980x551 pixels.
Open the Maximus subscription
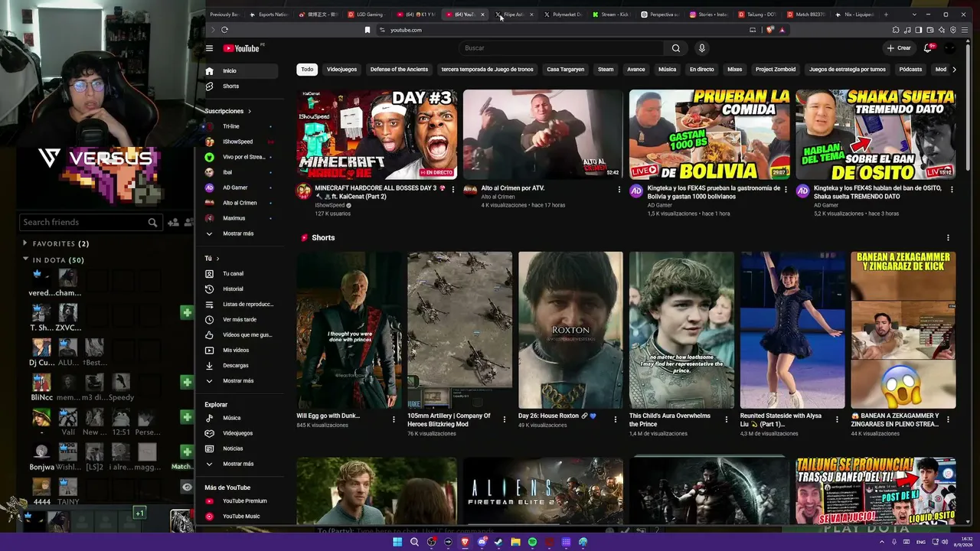[x=240, y=218]
